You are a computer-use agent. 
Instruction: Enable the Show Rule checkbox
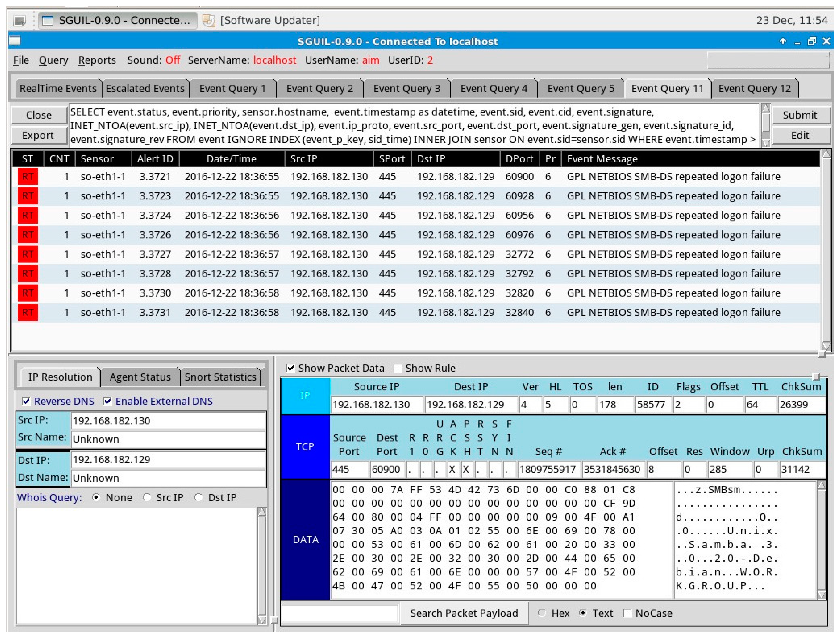tap(398, 368)
